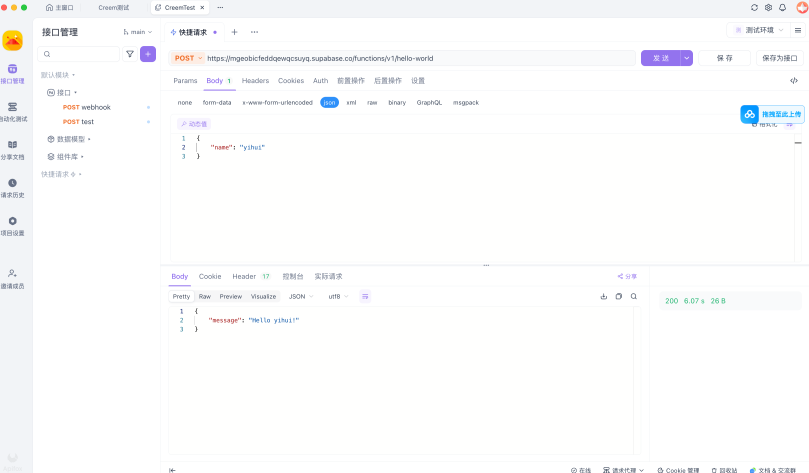Open 自动化测试 in the left sidebar

click(x=12, y=110)
